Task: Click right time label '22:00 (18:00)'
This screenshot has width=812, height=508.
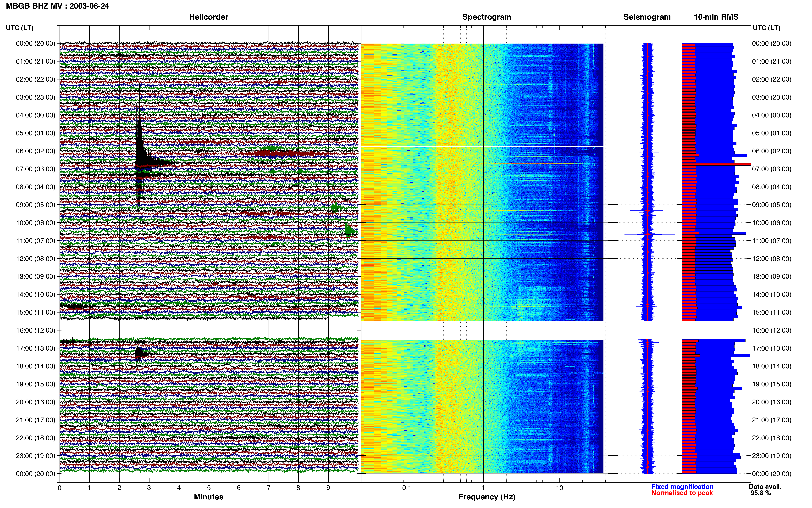Action: pos(772,438)
